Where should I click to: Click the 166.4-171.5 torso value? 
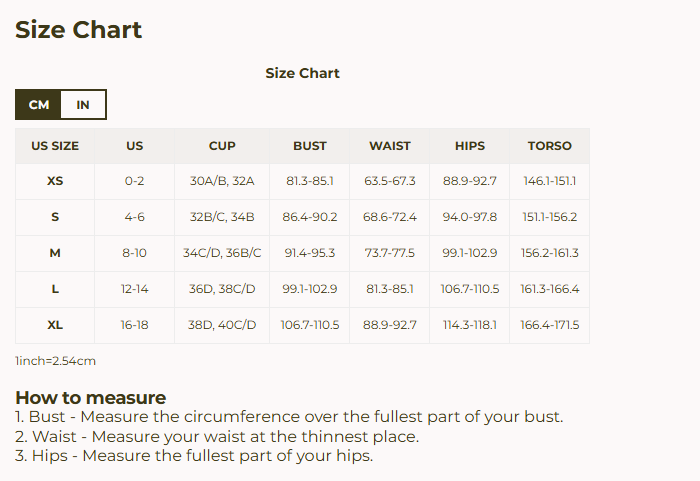[x=550, y=326]
